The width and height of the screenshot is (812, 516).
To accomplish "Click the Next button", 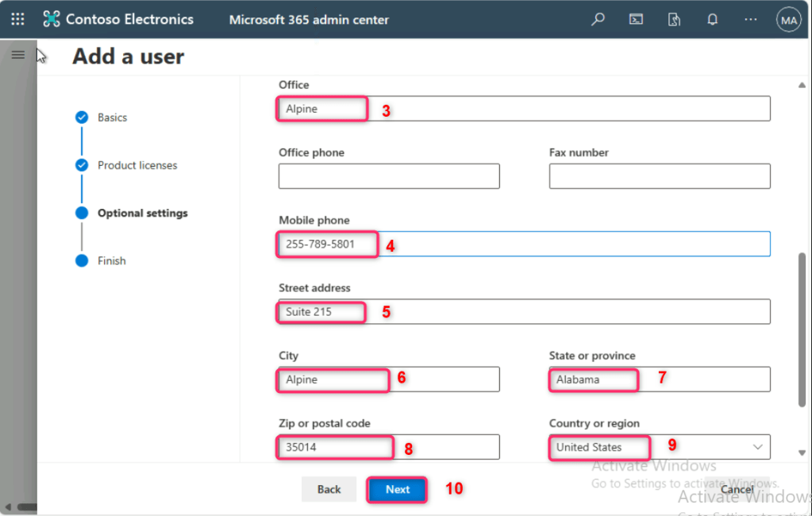I will tap(398, 489).
